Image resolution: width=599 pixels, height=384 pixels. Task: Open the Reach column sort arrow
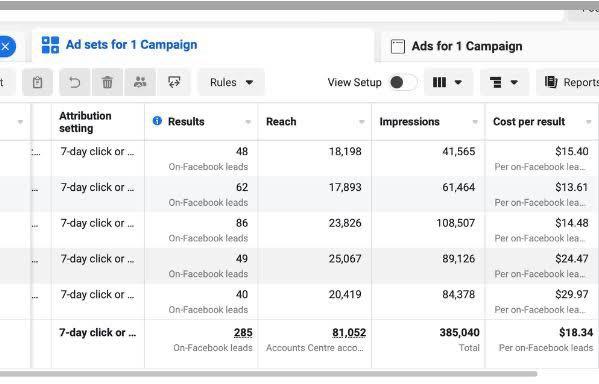click(x=361, y=122)
